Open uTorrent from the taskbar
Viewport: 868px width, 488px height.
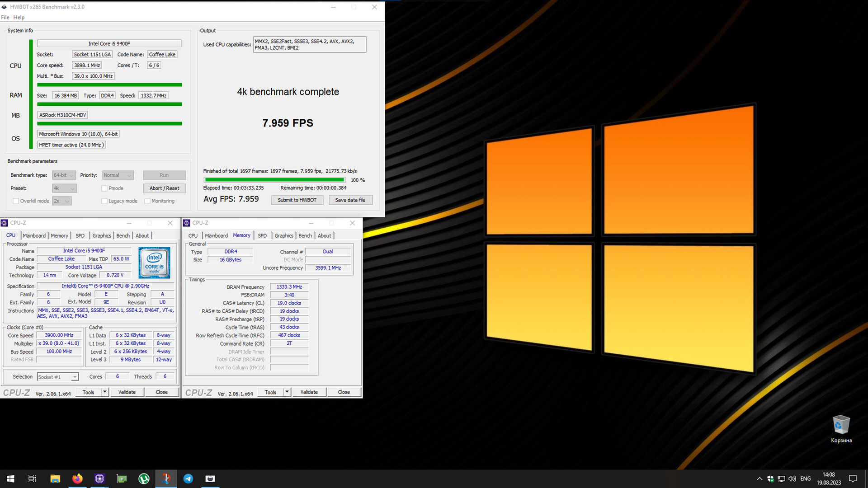(144, 479)
